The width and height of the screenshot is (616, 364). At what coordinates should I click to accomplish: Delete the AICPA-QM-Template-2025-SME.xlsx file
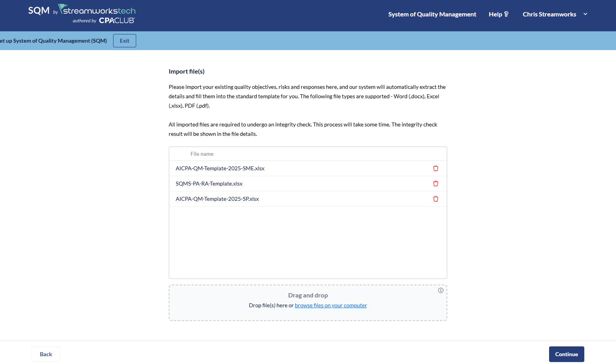[x=436, y=168]
